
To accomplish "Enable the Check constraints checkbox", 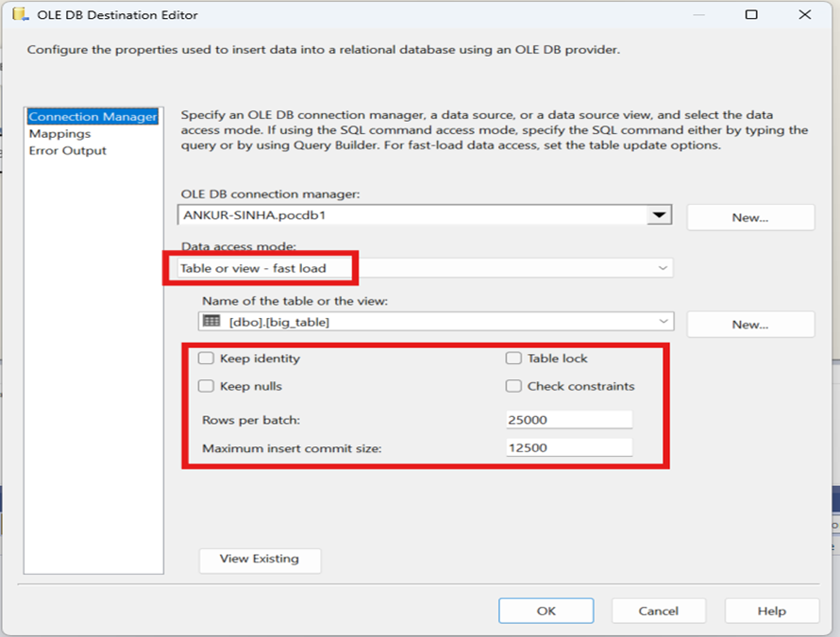I will 513,386.
